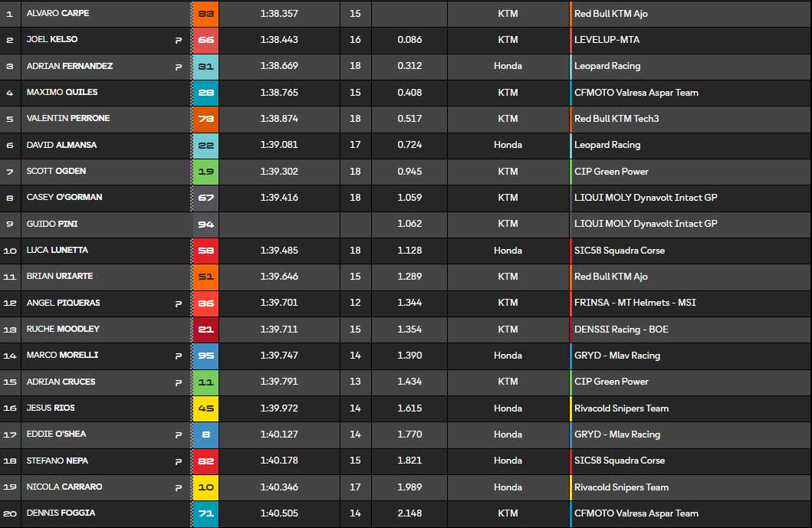Click the pit indicator for Angel Piqueras
Screen dimensions: 812x528
(179, 303)
